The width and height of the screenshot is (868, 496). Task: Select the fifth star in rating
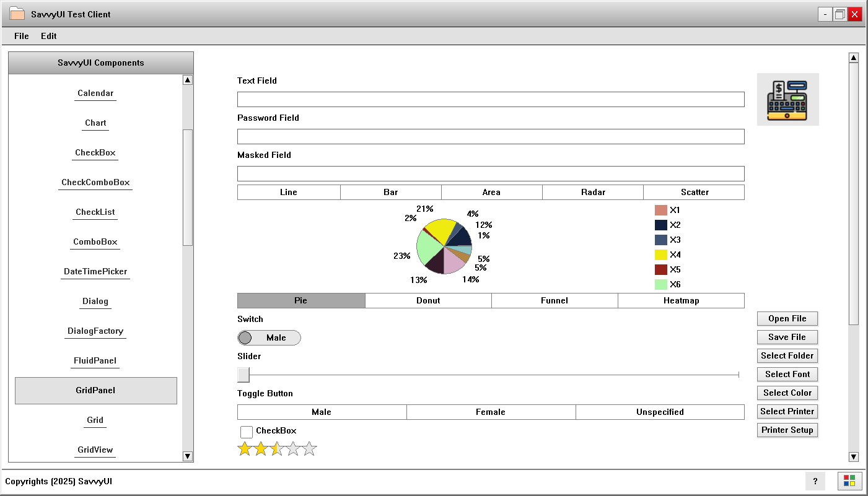coord(309,449)
